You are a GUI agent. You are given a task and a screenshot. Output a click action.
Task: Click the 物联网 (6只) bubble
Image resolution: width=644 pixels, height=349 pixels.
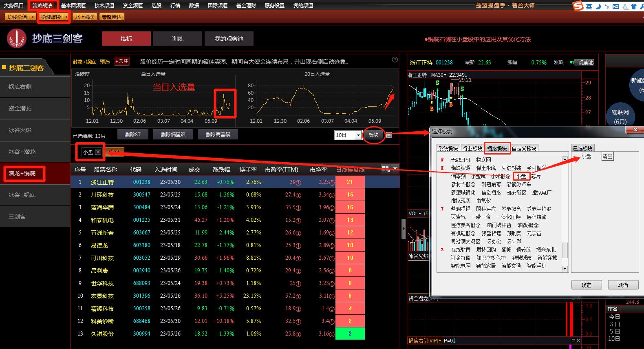(x=620, y=117)
